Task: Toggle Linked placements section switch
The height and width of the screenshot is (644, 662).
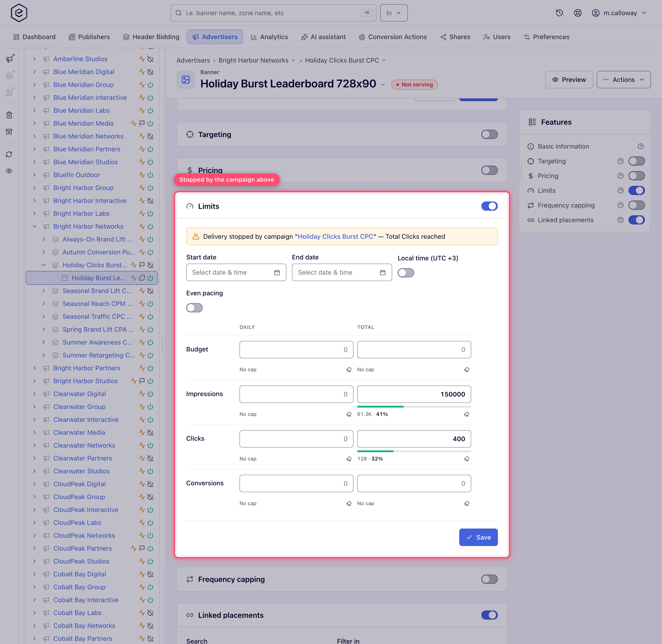Action: pyautogui.click(x=489, y=615)
